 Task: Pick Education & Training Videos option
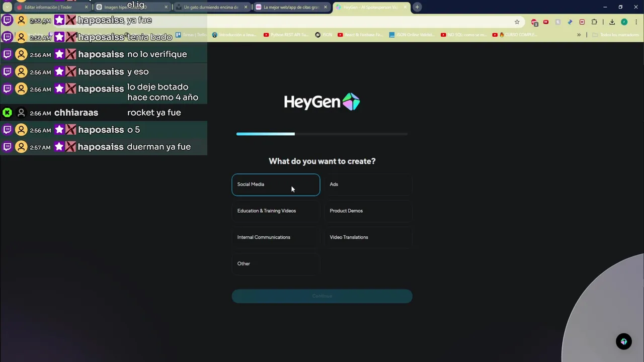(276, 211)
